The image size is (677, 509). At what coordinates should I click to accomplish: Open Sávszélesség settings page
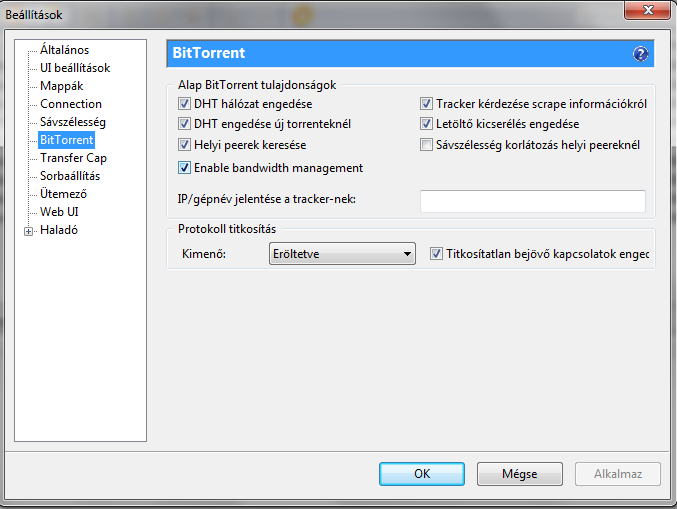pos(73,122)
